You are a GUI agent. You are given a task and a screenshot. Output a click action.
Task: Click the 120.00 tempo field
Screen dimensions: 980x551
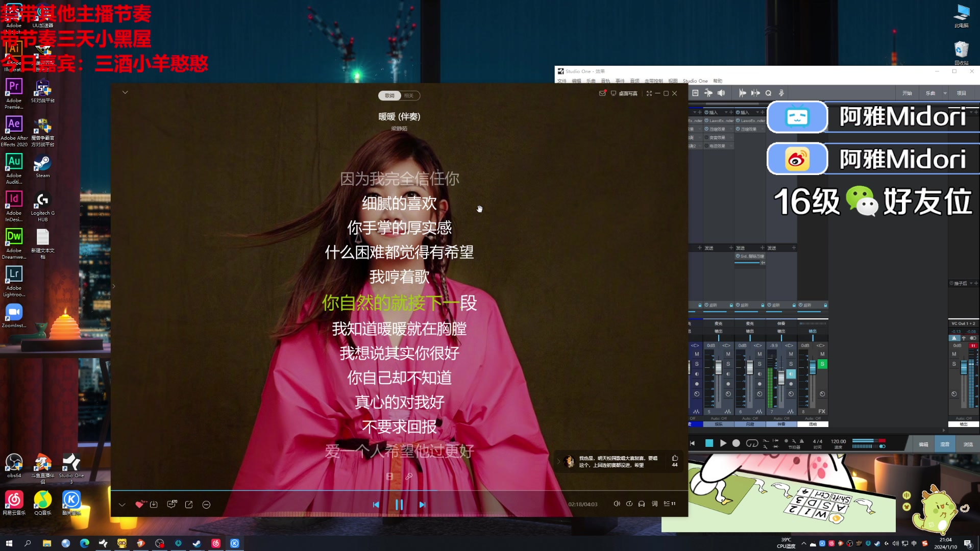coord(838,441)
